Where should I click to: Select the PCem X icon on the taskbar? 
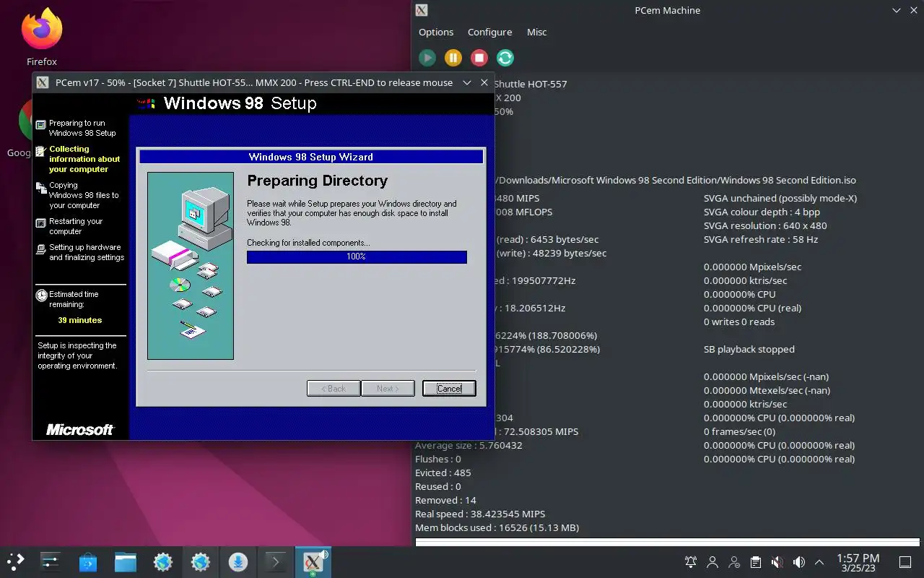(x=313, y=561)
